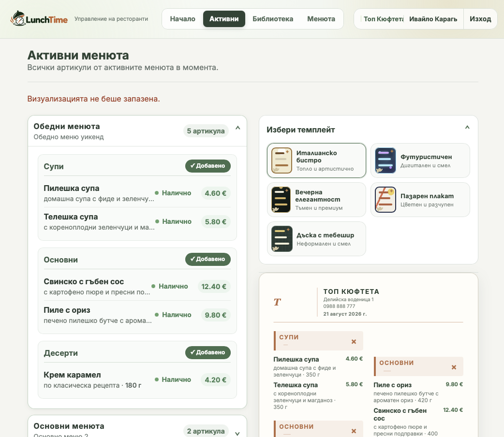Open the Начало tab
The height and width of the screenshot is (437, 504).
pyautogui.click(x=182, y=19)
